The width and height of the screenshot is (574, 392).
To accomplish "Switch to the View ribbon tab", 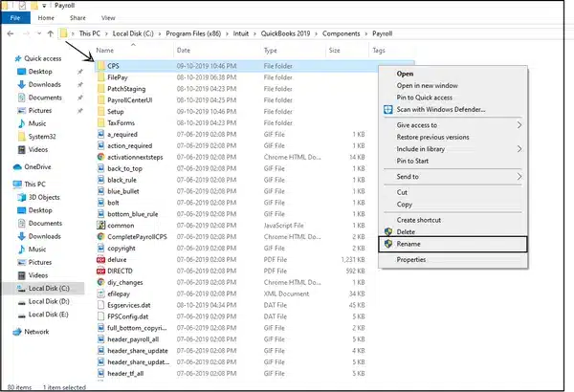I will click(108, 18).
